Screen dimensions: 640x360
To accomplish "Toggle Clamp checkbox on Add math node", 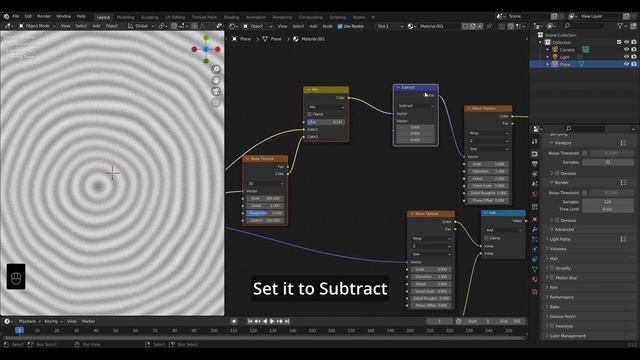I will pyautogui.click(x=487, y=238).
